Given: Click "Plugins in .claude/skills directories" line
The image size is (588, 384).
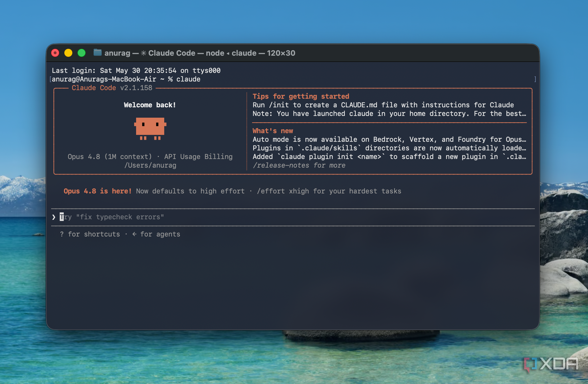Looking at the screenshot, I should tap(389, 148).
